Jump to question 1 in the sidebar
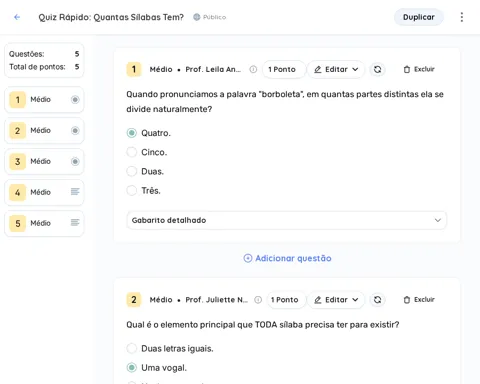This screenshot has height=384, width=480. click(x=44, y=99)
